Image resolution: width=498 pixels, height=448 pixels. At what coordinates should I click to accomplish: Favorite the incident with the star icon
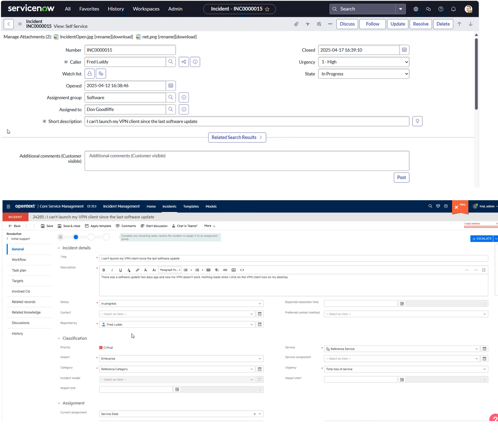pos(267,9)
